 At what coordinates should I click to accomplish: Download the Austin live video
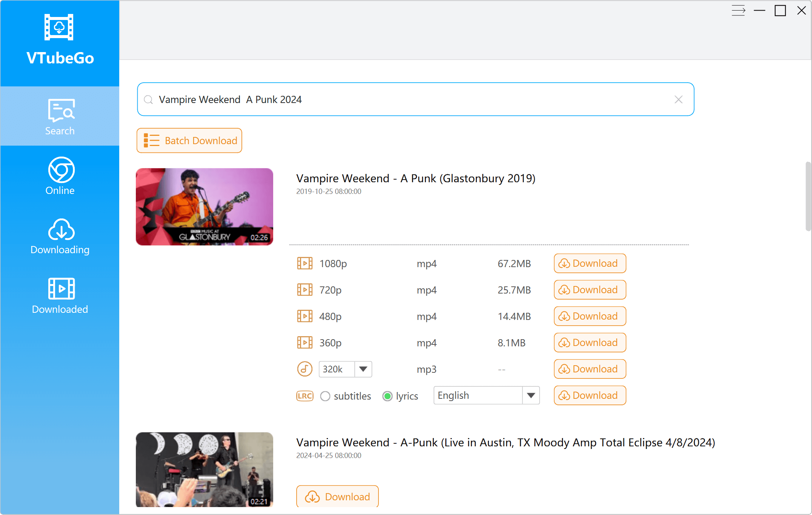[x=337, y=497]
